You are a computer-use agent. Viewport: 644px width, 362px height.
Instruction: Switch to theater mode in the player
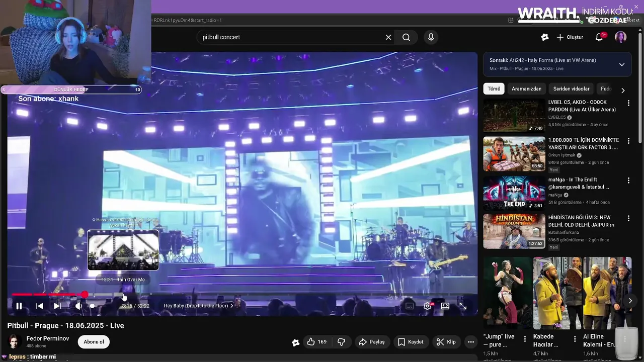click(445, 306)
